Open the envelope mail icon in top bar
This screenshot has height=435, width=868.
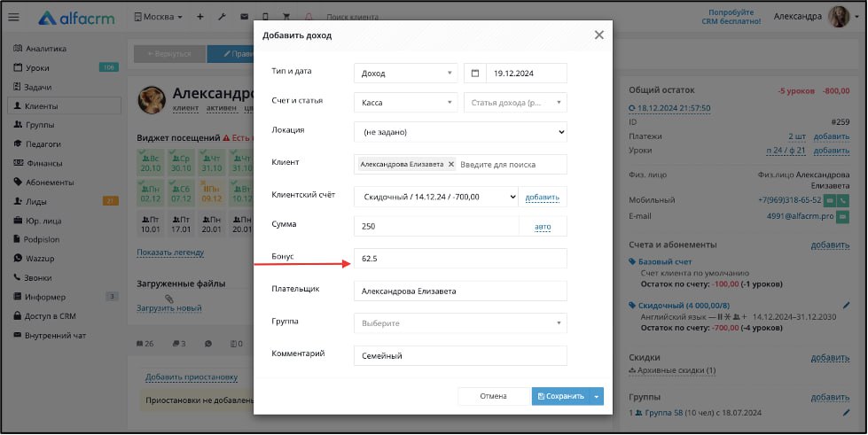244,17
